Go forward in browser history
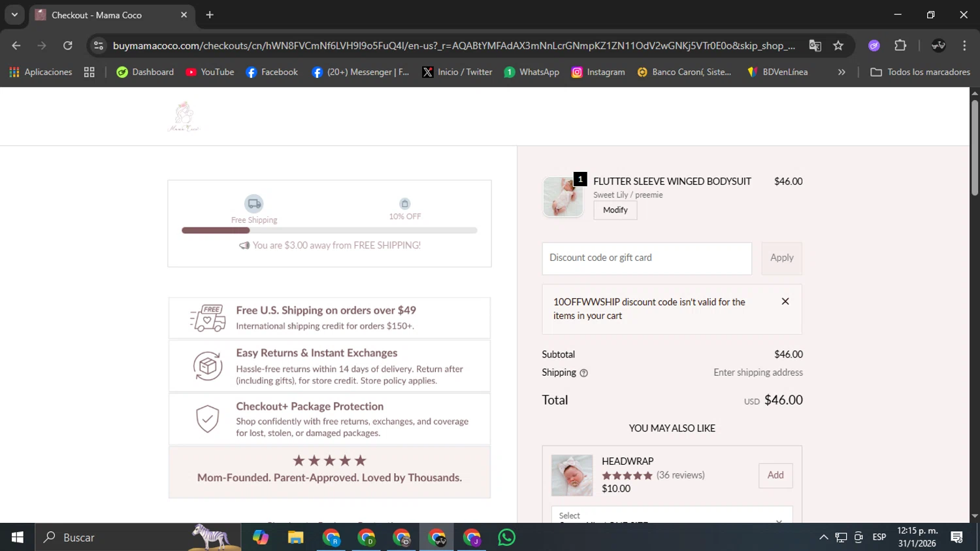 (42, 45)
